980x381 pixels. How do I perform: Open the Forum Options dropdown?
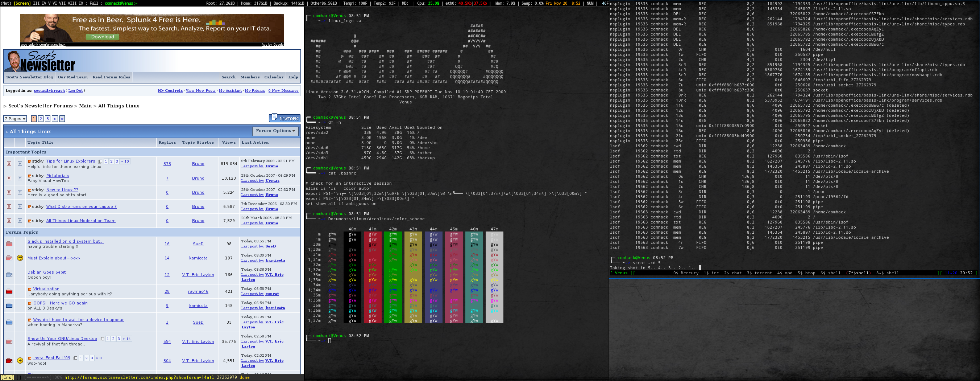[x=275, y=131]
